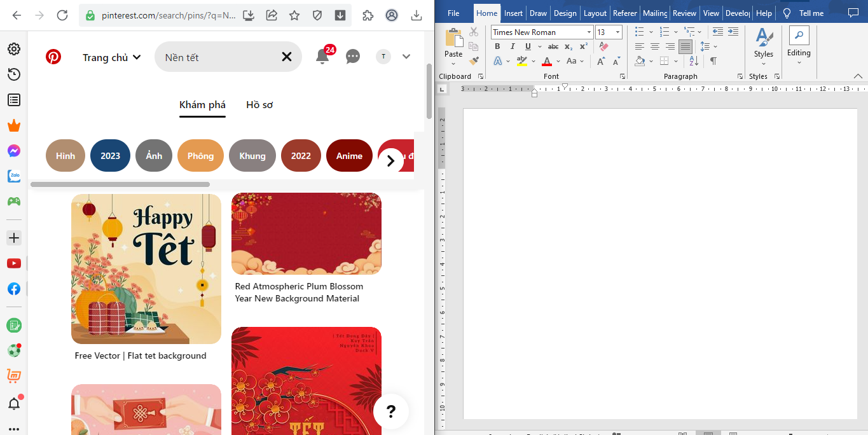Apply shading with the paint bucket

640,61
